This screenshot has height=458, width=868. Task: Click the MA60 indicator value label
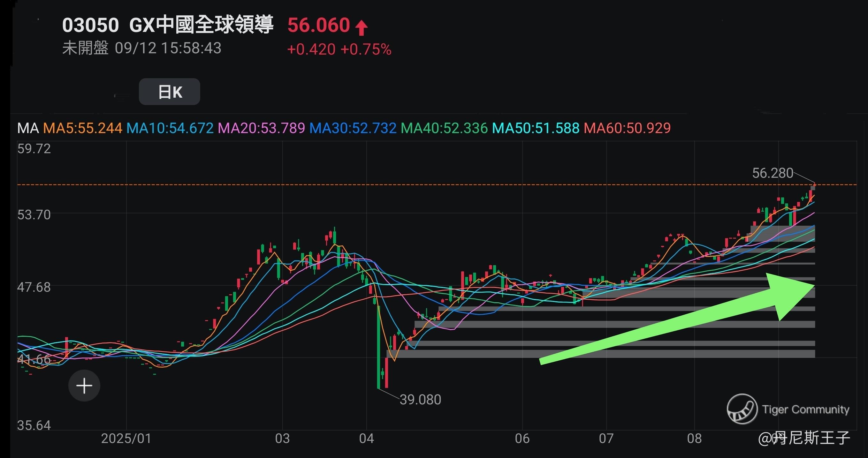click(x=627, y=128)
